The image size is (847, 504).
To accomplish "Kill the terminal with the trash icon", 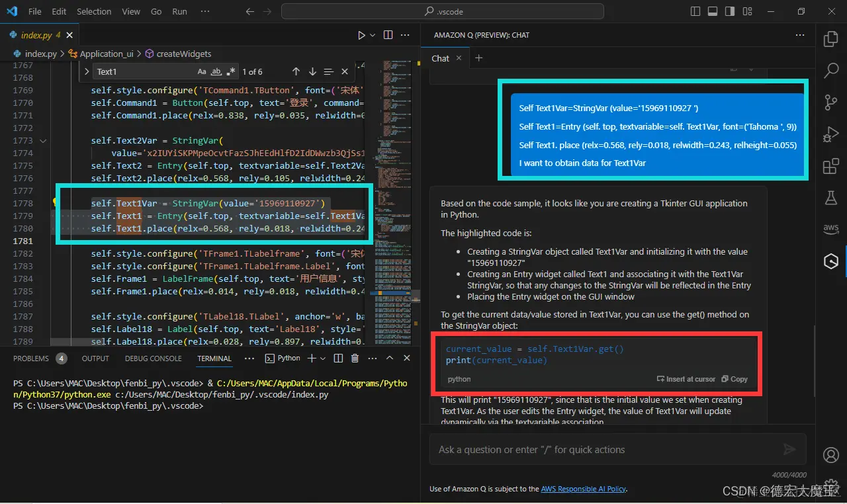I will pos(355,358).
